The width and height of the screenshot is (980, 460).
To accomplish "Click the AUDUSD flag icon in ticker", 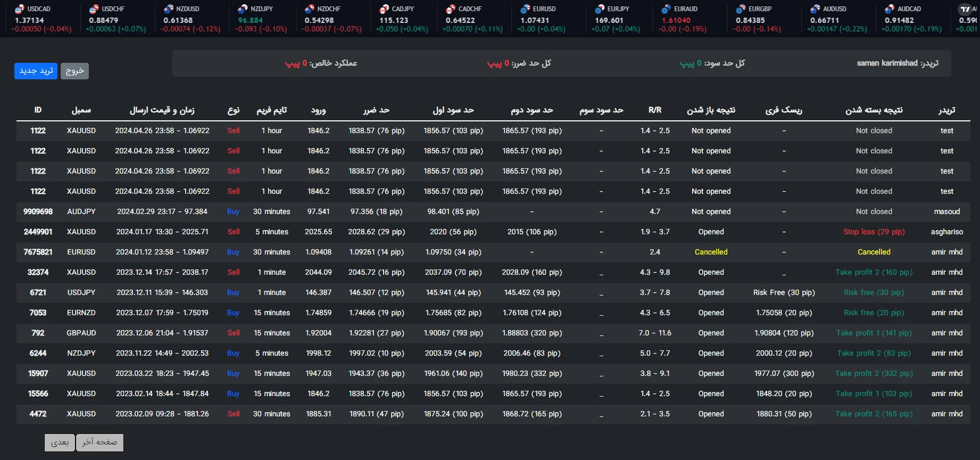I will [x=815, y=9].
